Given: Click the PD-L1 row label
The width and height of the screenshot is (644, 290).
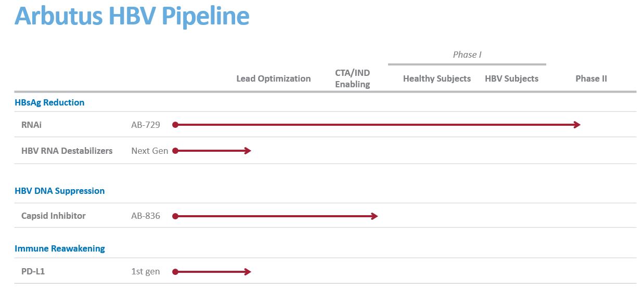Looking at the screenshot, I should click(x=33, y=271).
